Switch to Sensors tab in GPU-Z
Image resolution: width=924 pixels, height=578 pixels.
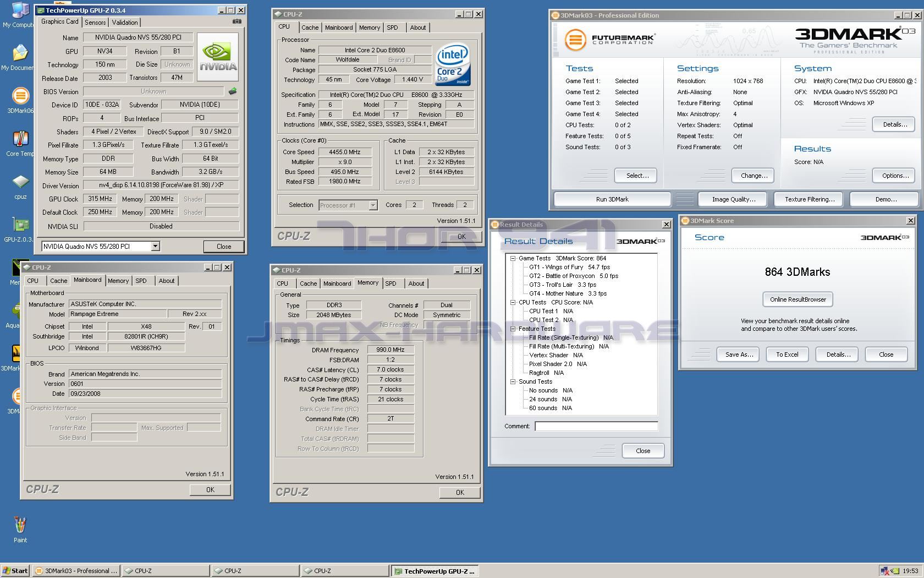[95, 23]
